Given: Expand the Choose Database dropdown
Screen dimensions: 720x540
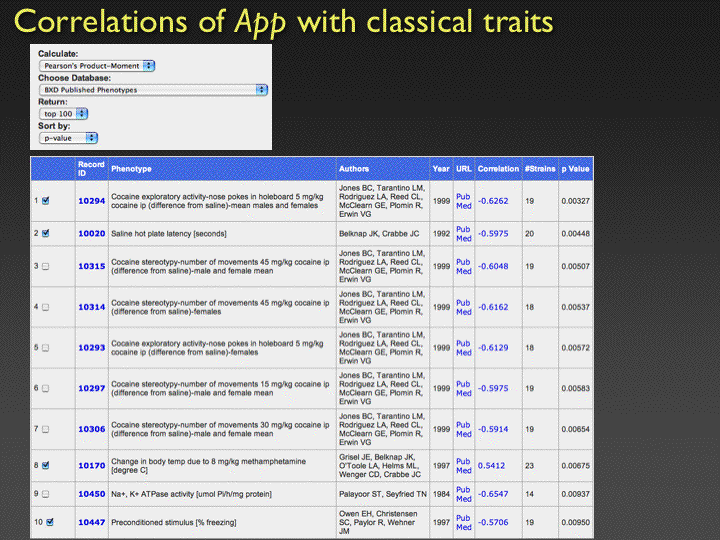Looking at the screenshot, I should [x=153, y=90].
